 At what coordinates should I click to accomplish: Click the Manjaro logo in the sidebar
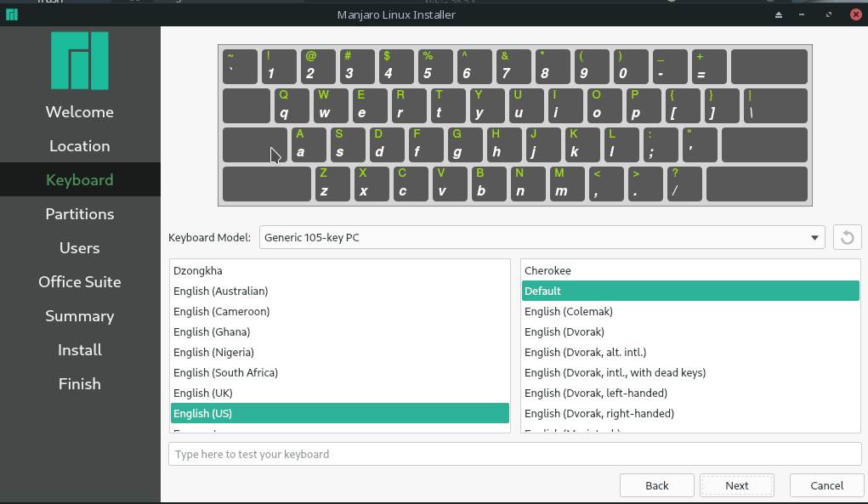coord(79,61)
